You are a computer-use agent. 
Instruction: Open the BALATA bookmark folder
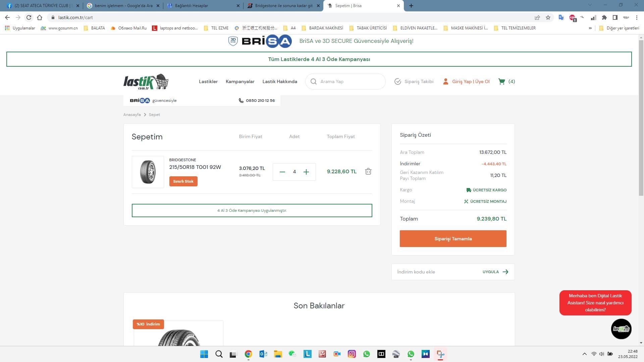(x=94, y=28)
